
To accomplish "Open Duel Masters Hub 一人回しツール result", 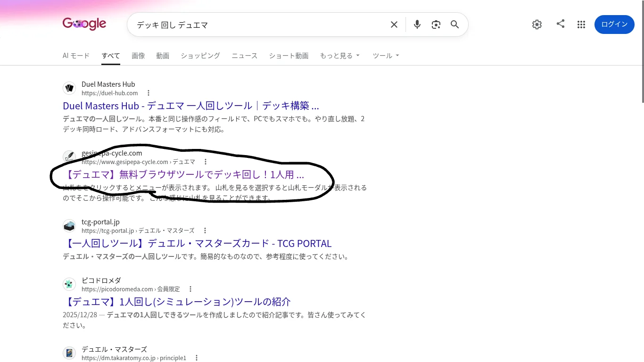I will [191, 106].
